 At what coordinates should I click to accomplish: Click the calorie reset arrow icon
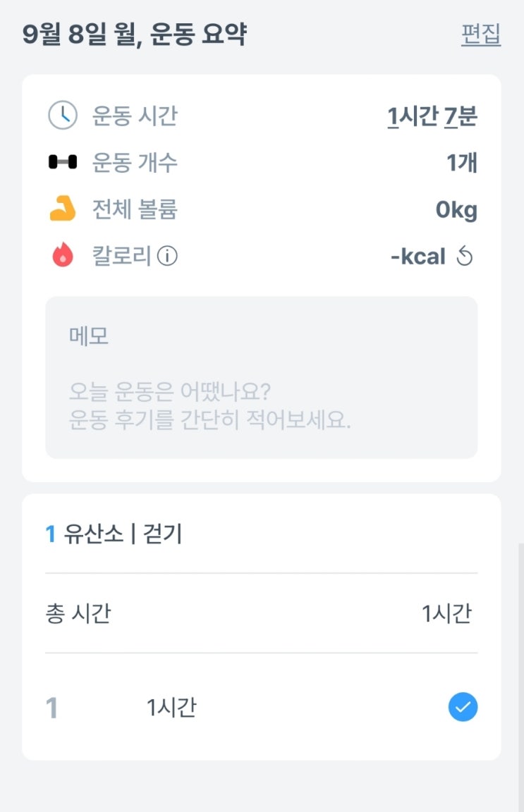(x=464, y=256)
